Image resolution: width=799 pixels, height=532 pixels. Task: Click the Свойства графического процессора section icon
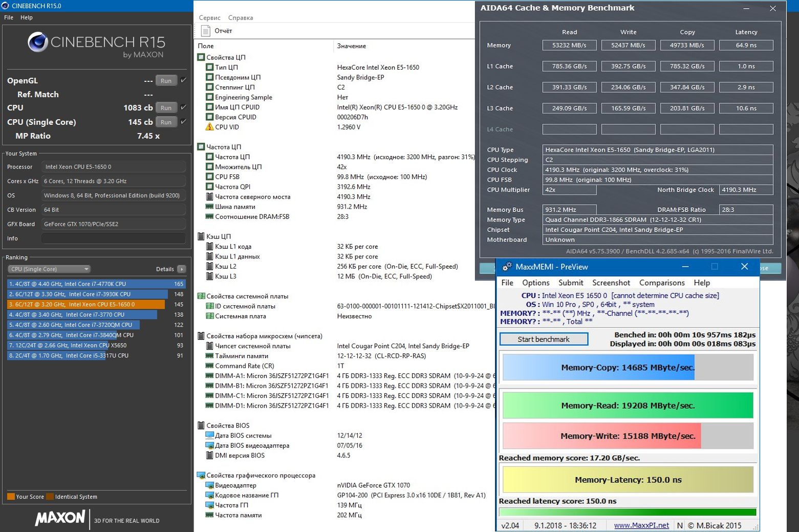click(x=201, y=475)
